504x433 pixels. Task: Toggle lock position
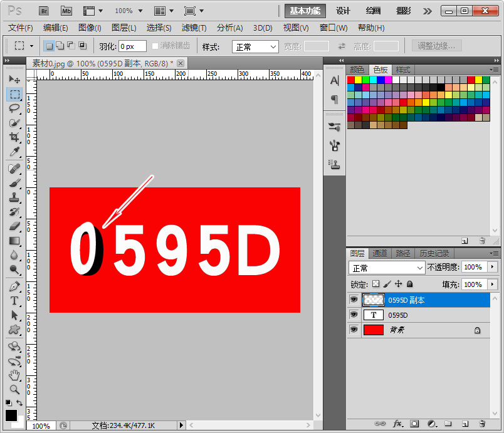[398, 284]
